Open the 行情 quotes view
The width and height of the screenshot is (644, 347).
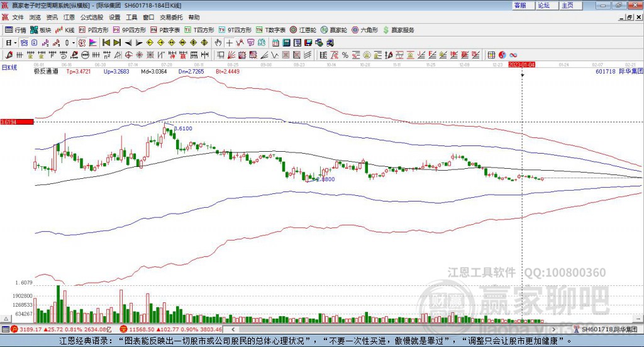click(15, 30)
